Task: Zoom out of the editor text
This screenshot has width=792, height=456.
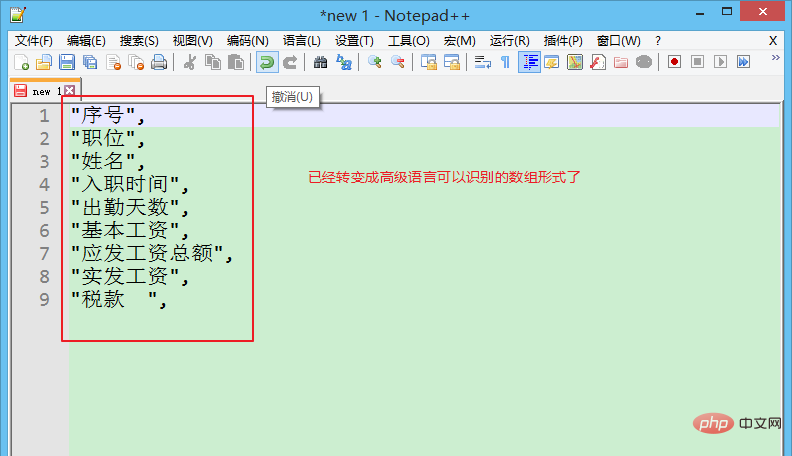Action: pyautogui.click(x=398, y=62)
